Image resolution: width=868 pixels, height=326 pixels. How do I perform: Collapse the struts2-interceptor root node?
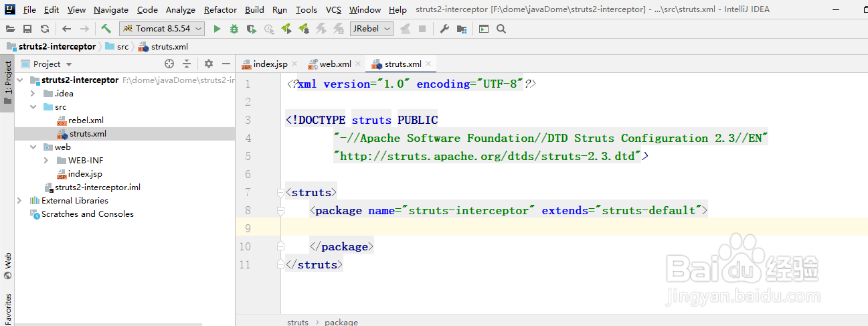pyautogui.click(x=19, y=80)
